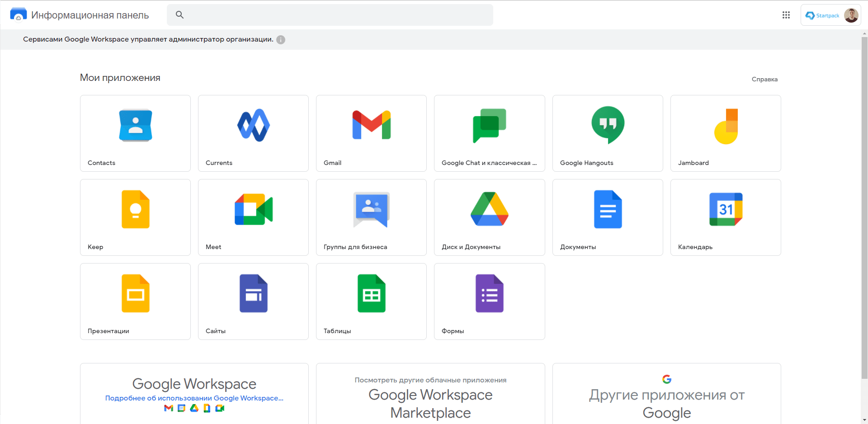Open the Формы forms icon
Screen dimensions: 868x424
point(490,293)
